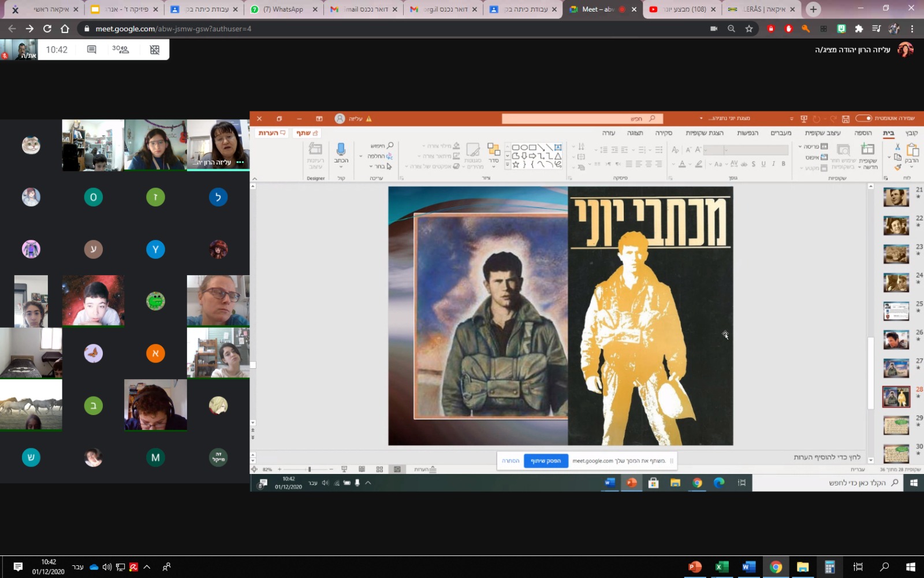Toggle the AutoSave switch in PowerPoint

863,118
